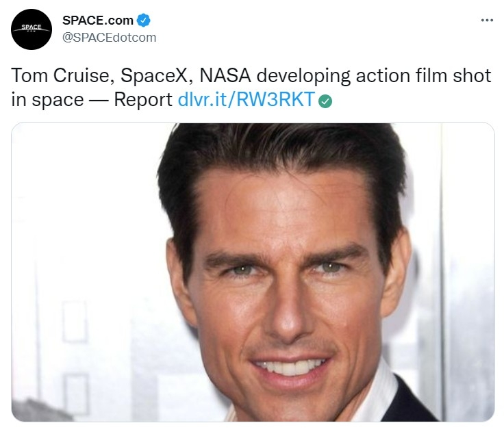Open the tweet's three-dot more options menu

pos(487,21)
